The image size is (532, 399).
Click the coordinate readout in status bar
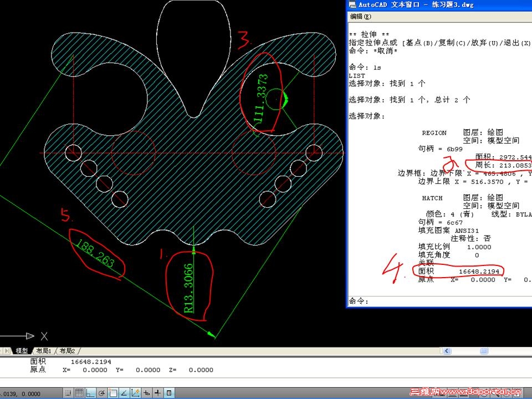(19, 394)
